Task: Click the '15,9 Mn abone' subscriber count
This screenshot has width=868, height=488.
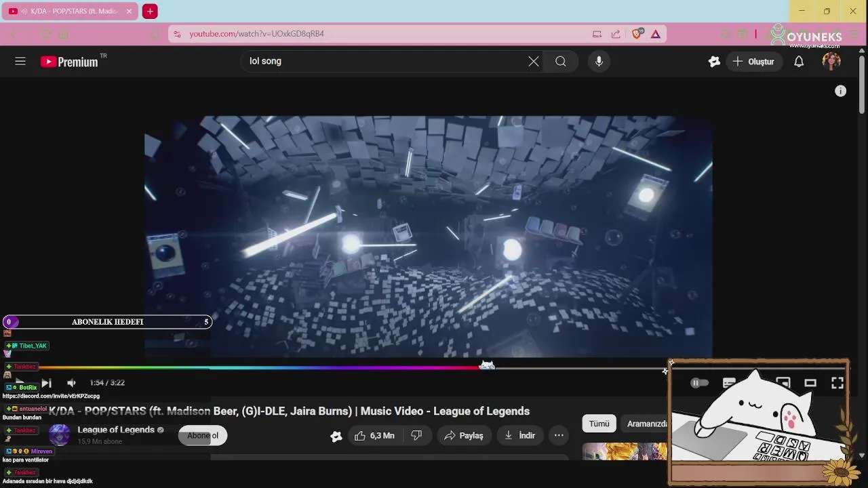Action: point(100,441)
